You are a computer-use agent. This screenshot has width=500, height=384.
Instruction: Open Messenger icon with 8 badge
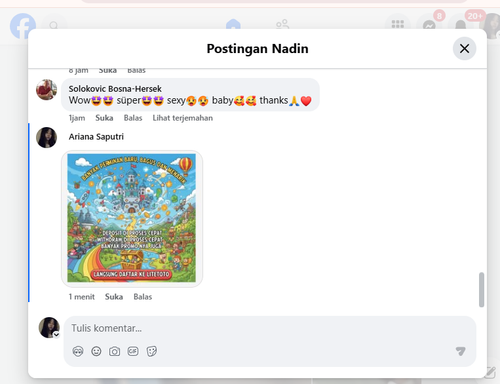[x=429, y=25]
